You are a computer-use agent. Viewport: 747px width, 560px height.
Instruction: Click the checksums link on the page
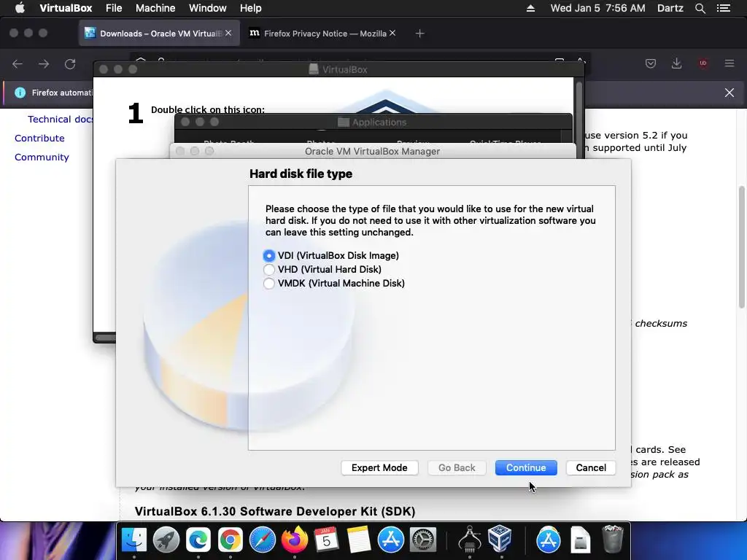click(x=661, y=323)
